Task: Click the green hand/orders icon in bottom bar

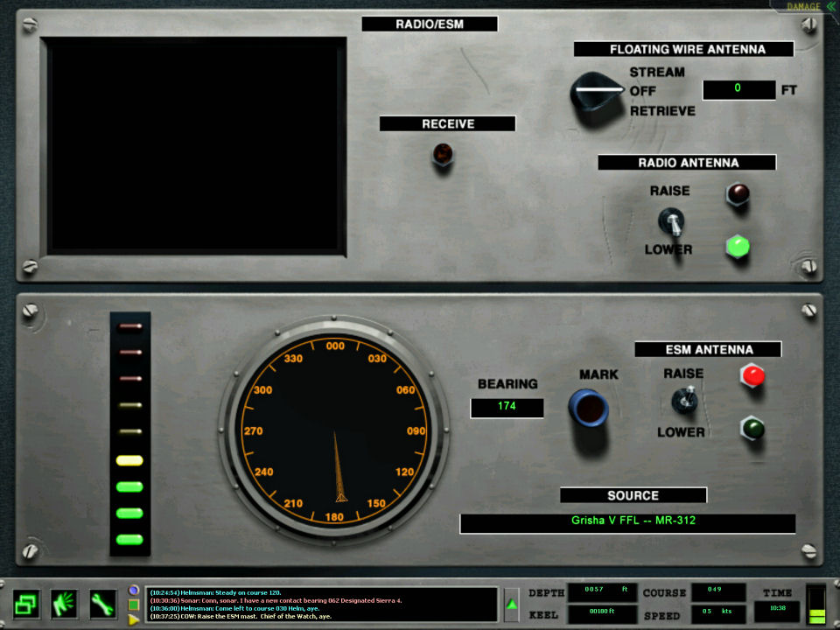Action: [x=65, y=604]
